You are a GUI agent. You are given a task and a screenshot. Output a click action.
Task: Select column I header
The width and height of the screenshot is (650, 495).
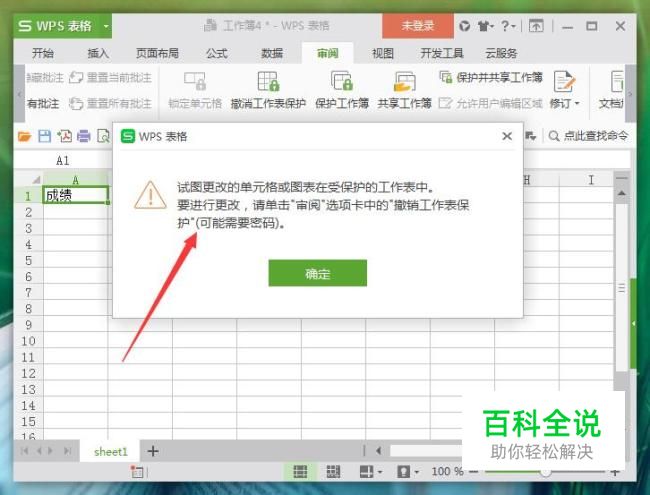point(591,180)
